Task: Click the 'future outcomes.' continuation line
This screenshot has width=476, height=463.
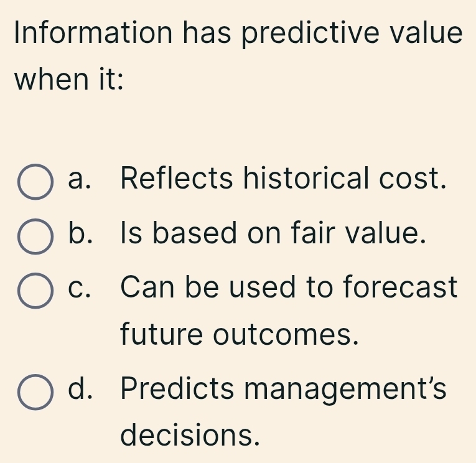Action: 240,337
